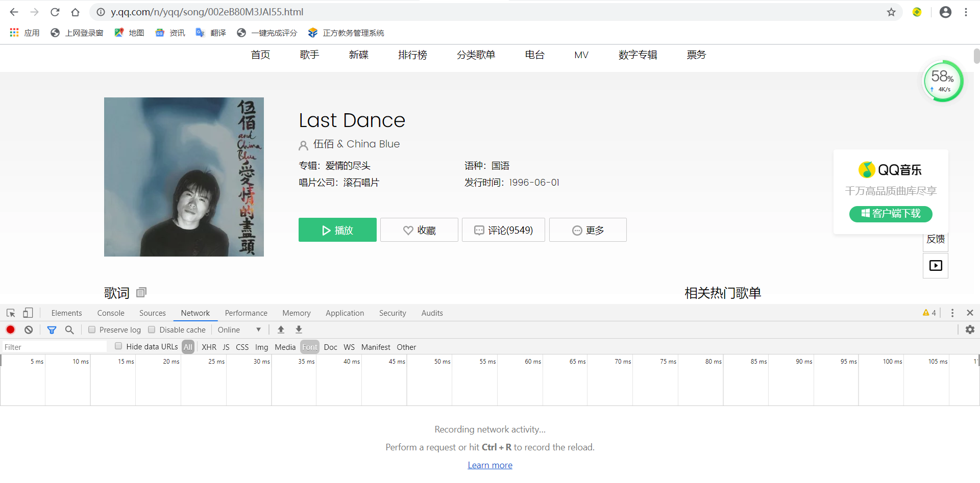Click the 58% download progress circle
Viewport: 980px width, 483px height.
click(x=943, y=81)
